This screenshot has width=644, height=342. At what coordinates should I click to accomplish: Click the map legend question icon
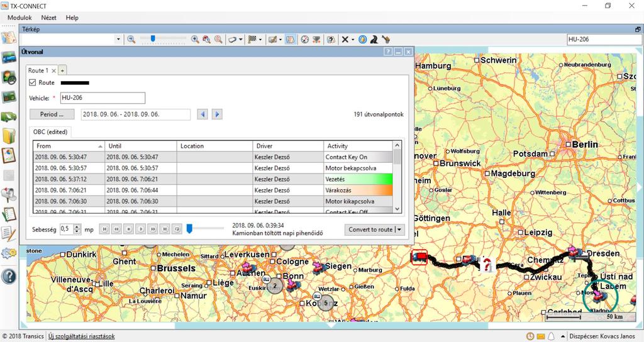point(331,40)
